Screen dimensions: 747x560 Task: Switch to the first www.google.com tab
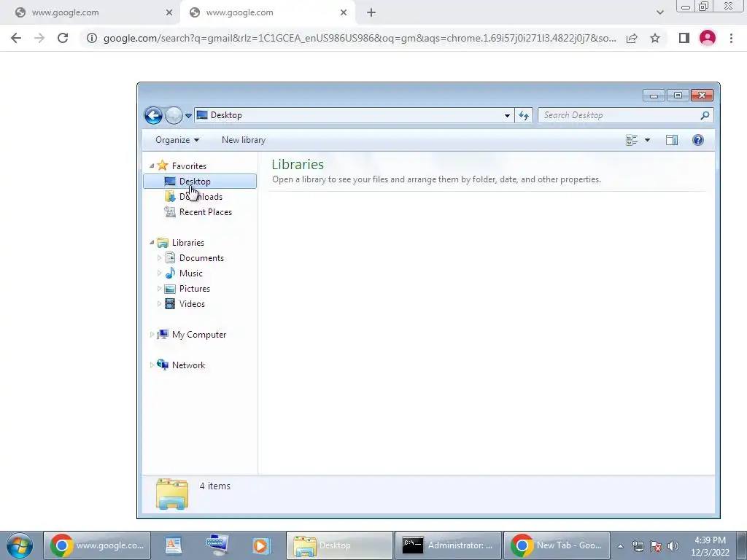pos(90,13)
